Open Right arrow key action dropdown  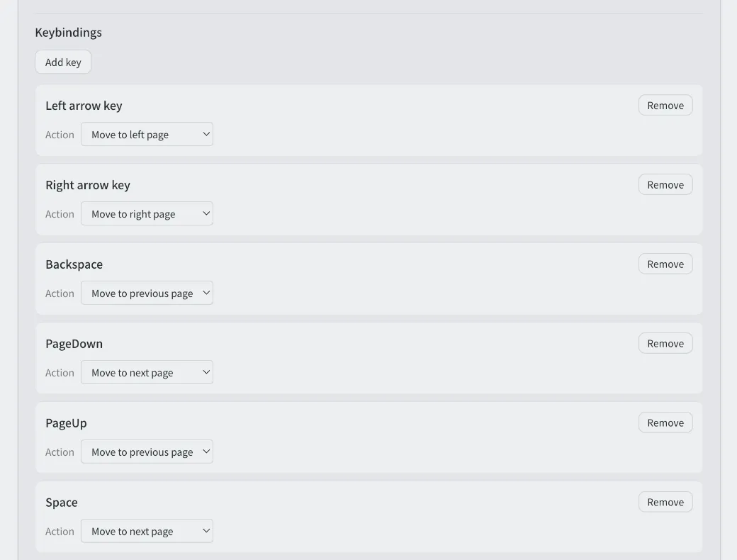click(x=147, y=214)
